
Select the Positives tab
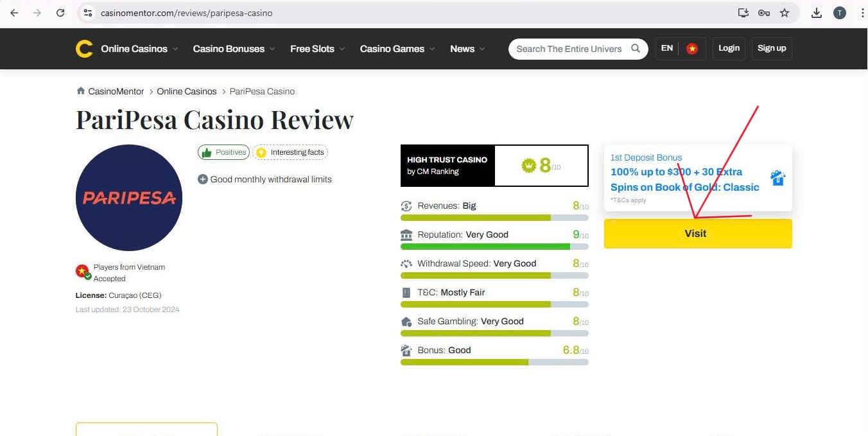click(223, 152)
